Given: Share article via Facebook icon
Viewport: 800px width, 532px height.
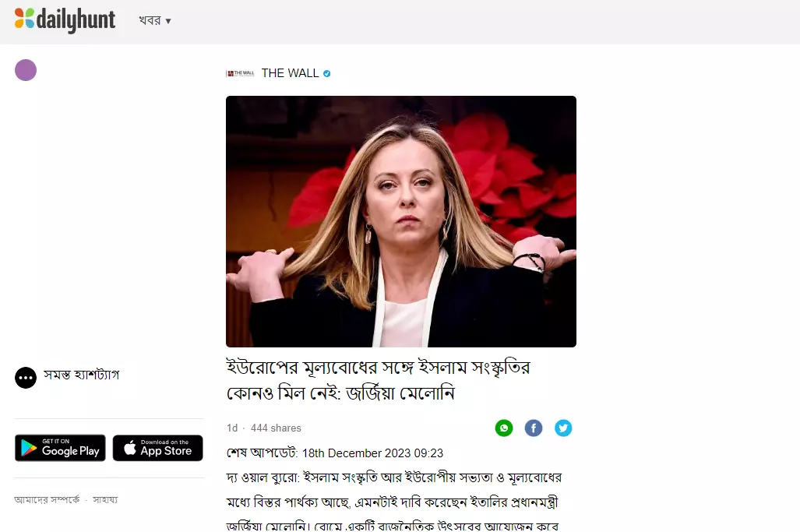Looking at the screenshot, I should [534, 428].
